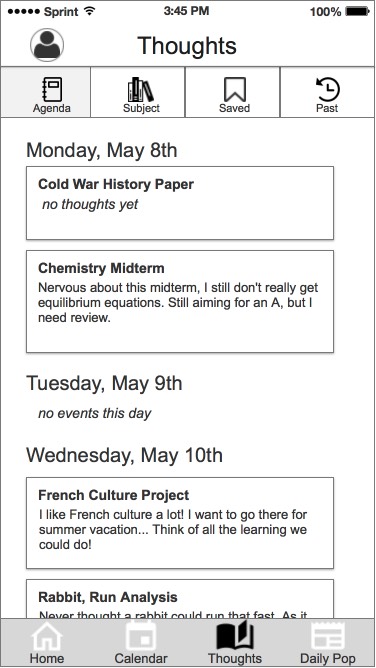The height and width of the screenshot is (668, 376).
Task: Open the Cold War History Paper card
Action: [180, 203]
